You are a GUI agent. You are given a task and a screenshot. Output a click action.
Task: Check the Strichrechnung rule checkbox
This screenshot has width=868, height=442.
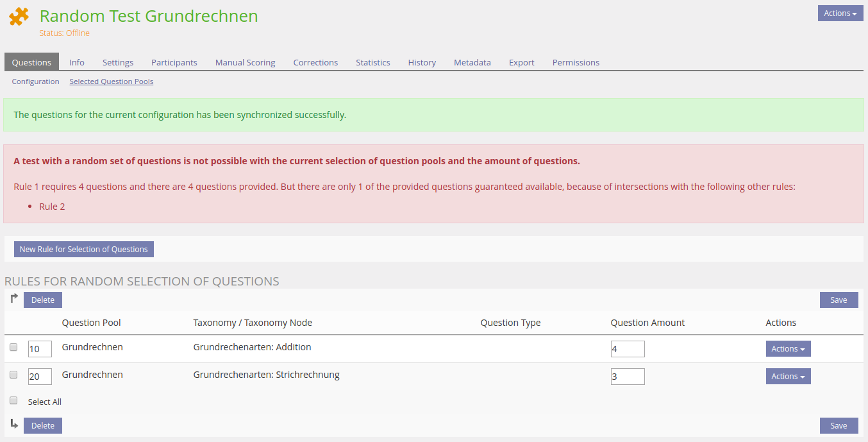point(13,375)
